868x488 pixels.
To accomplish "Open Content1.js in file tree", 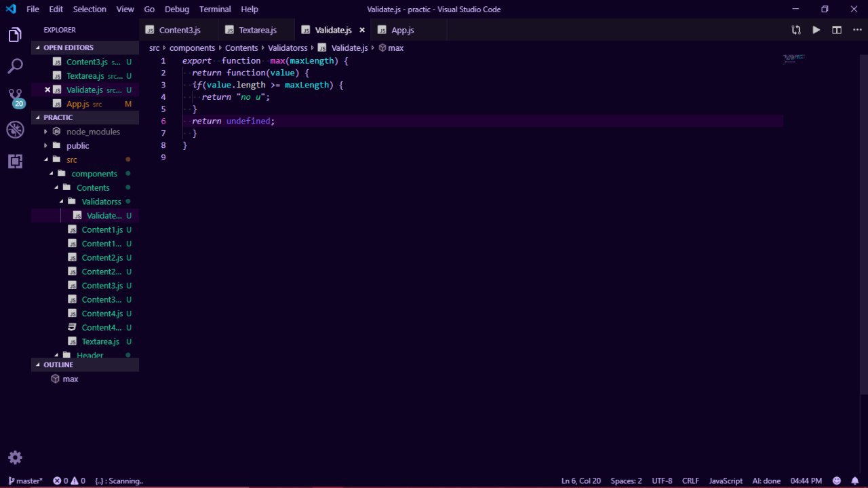I will click(85, 229).
